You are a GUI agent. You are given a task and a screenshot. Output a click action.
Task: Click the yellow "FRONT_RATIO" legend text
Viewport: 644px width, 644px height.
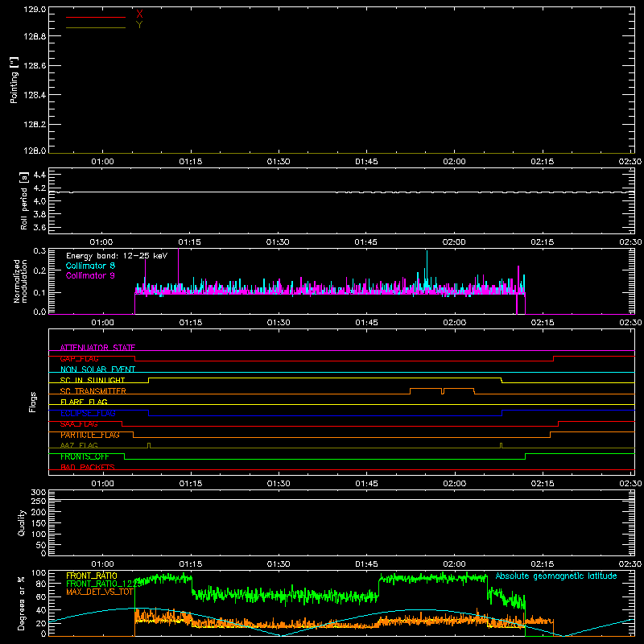tap(92, 576)
